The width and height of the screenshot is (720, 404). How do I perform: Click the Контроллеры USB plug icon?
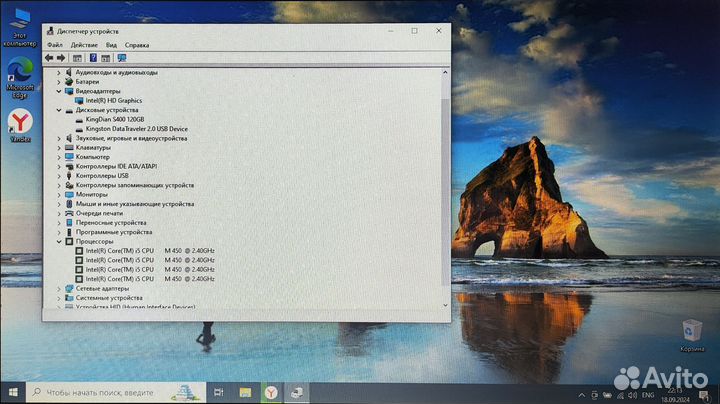[69, 176]
